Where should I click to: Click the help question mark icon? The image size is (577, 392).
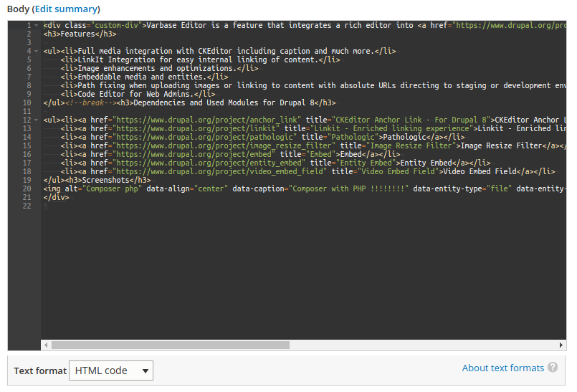tap(553, 368)
